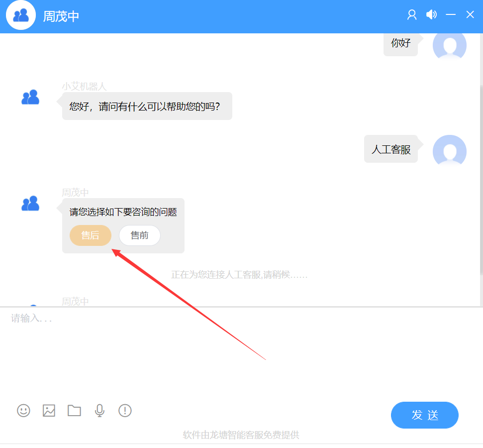The width and height of the screenshot is (483, 448).
Task: Click the agent avatar beside 请您选择 message
Action: click(x=30, y=203)
